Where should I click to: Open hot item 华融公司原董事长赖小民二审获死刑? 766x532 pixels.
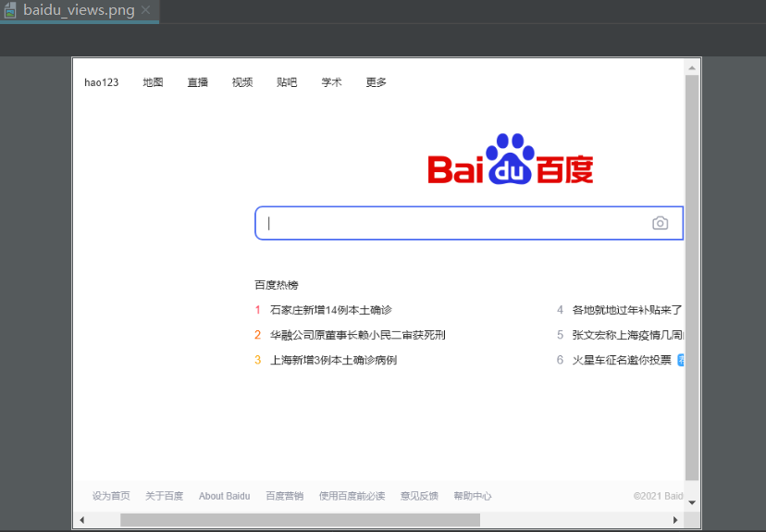pyautogui.click(x=358, y=335)
